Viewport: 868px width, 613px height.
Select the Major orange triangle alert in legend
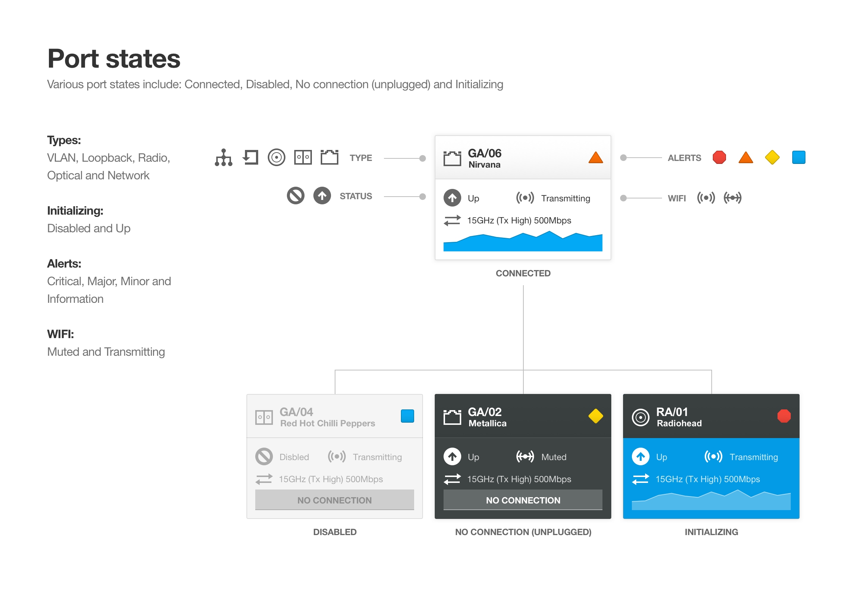pyautogui.click(x=746, y=158)
